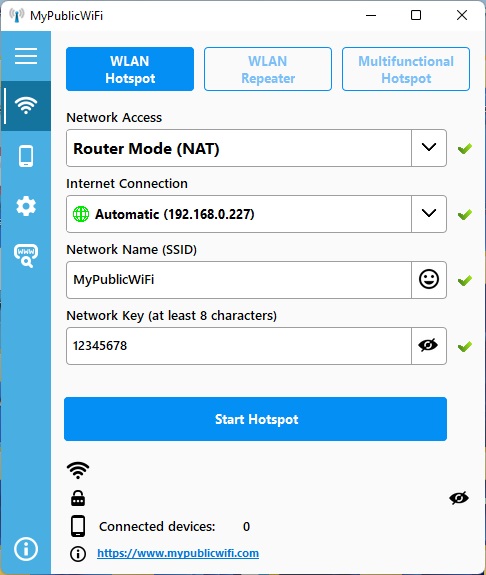Open the hamburger menu in the sidebar
The height and width of the screenshot is (575, 486).
pos(26,56)
